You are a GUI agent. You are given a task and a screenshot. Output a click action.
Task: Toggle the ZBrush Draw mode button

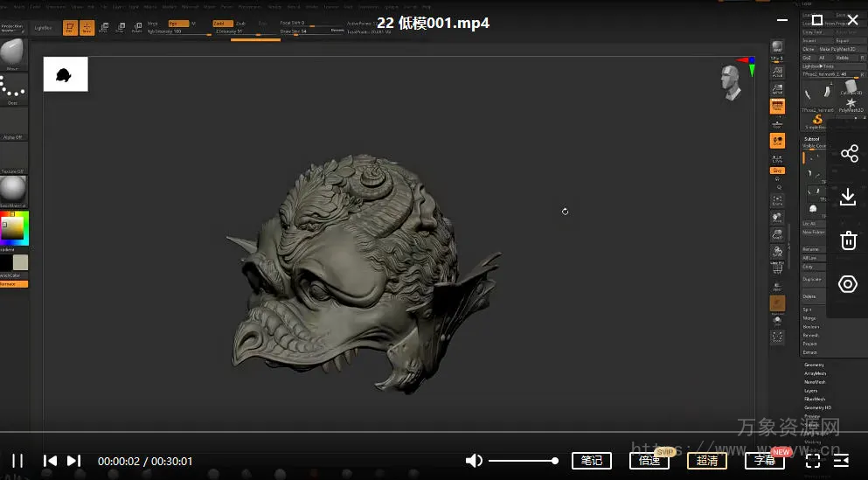[x=87, y=27]
